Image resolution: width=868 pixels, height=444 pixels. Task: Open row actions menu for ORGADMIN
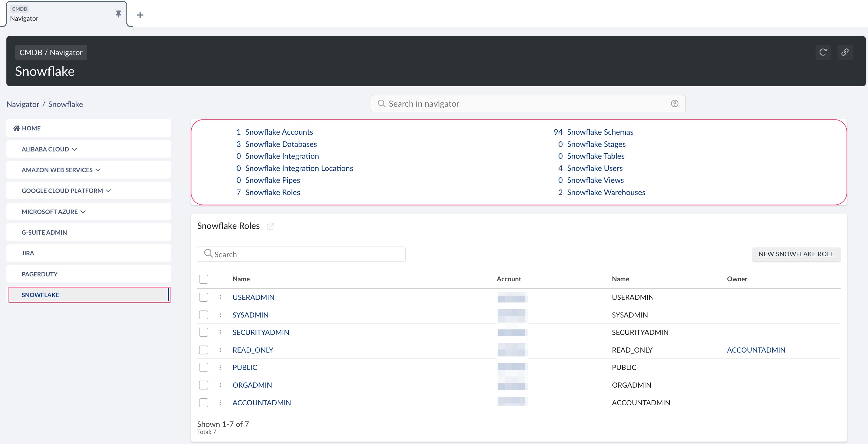(x=220, y=385)
